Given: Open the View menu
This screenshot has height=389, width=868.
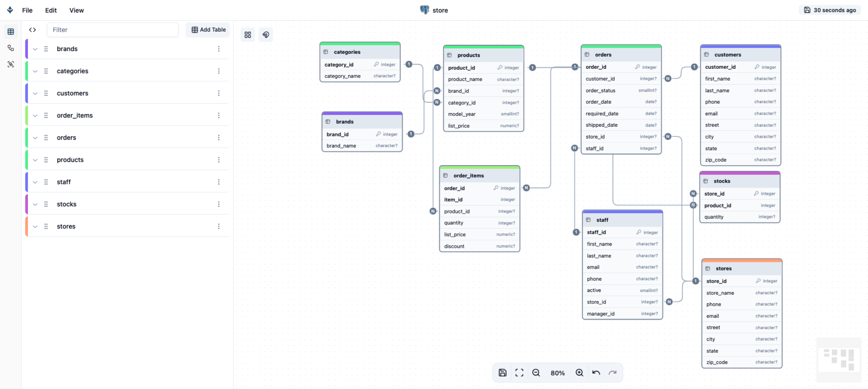Looking at the screenshot, I should tap(76, 10).
